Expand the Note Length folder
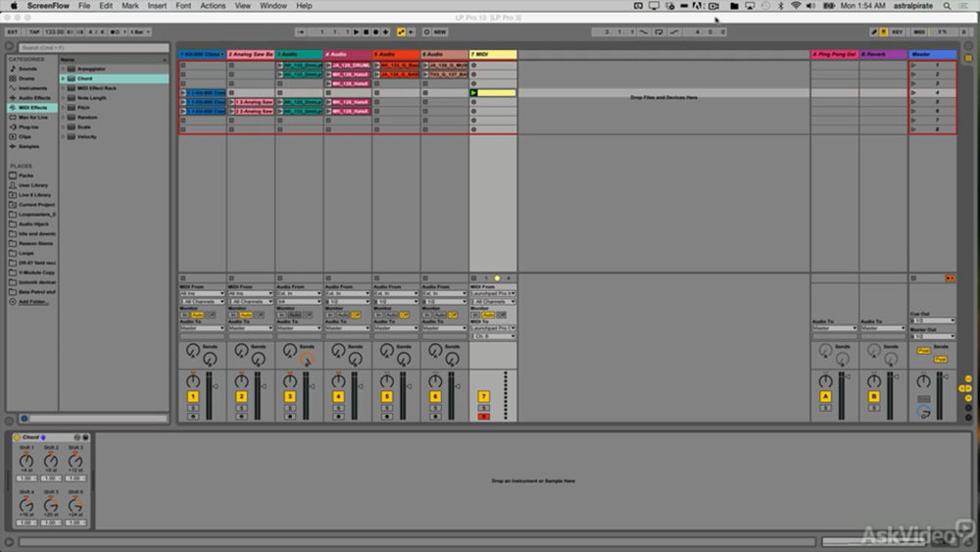980x552 pixels. click(63, 98)
